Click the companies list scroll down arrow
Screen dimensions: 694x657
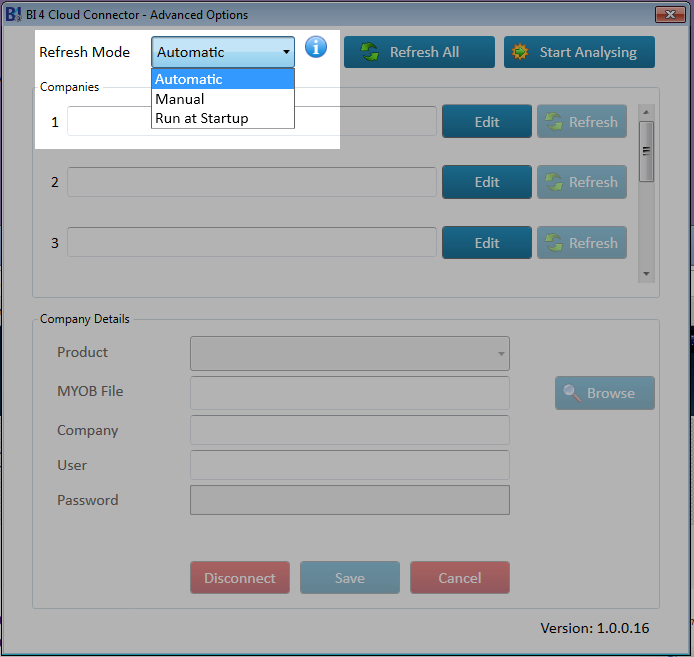click(x=646, y=274)
